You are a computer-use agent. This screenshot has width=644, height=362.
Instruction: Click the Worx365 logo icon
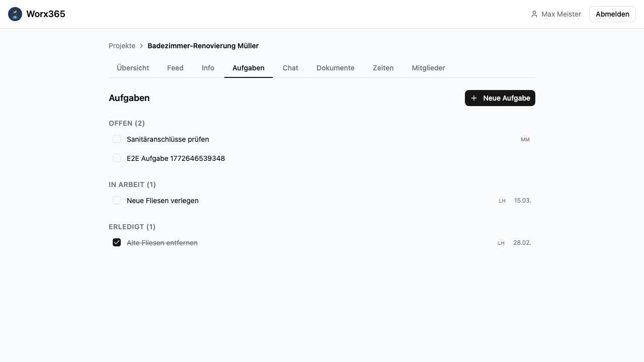tap(15, 14)
